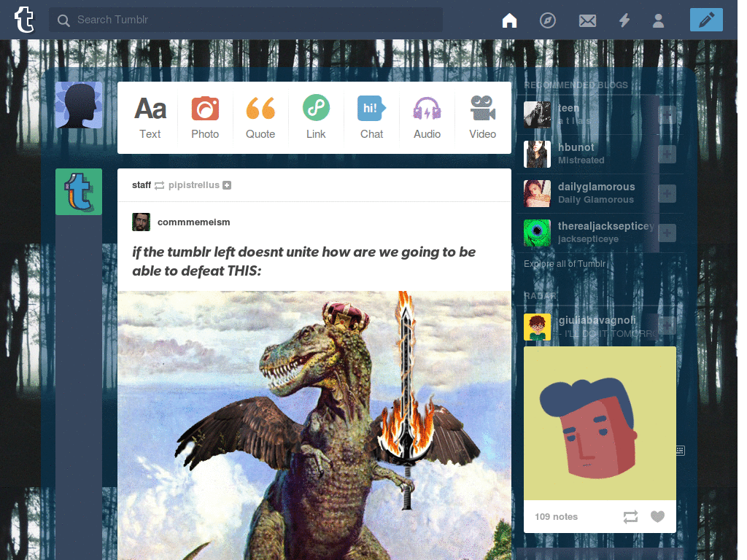Click the commmemeism avatar thumbnail
The image size is (747, 560).
(141, 222)
